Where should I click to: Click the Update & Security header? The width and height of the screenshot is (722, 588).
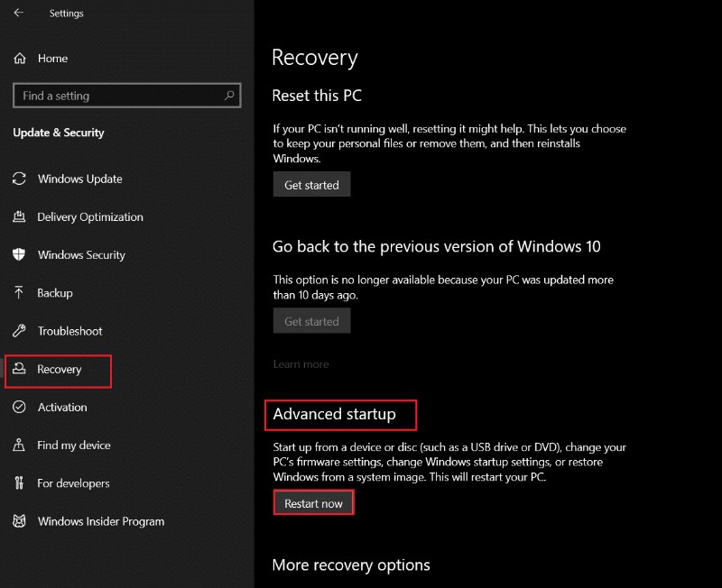[59, 133]
